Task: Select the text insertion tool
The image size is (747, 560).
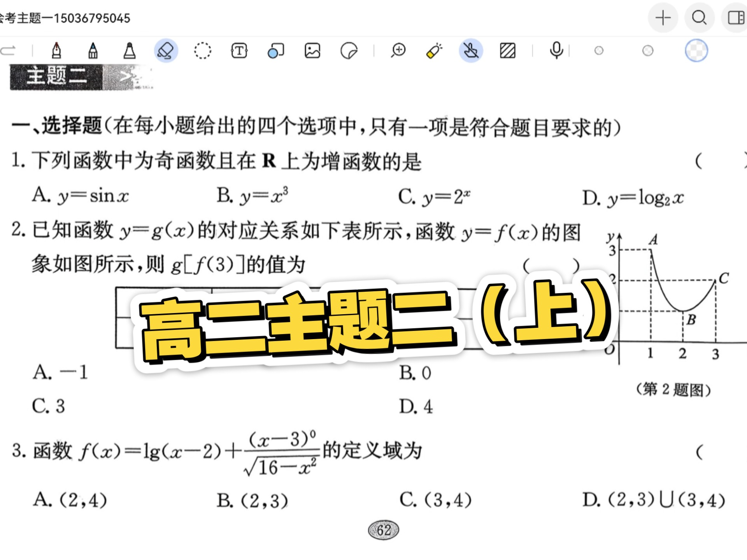Action: click(239, 51)
